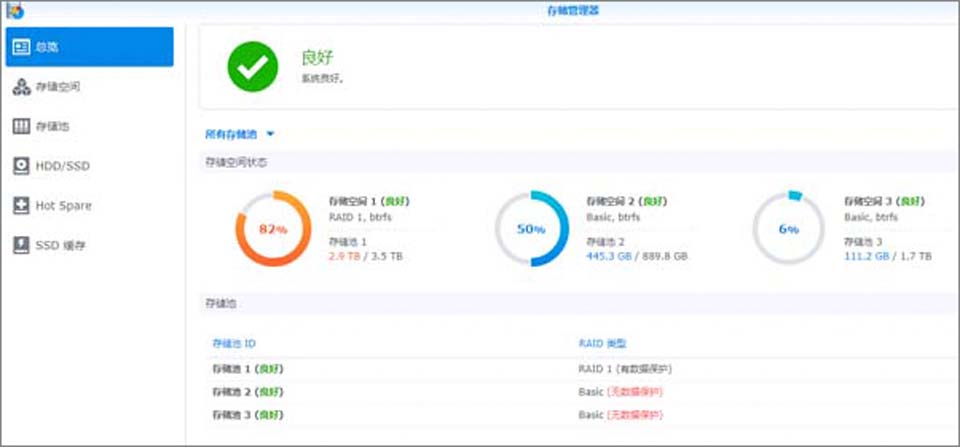Click the orange 82% usage ring
Viewport: 960px width, 447px height.
click(274, 229)
